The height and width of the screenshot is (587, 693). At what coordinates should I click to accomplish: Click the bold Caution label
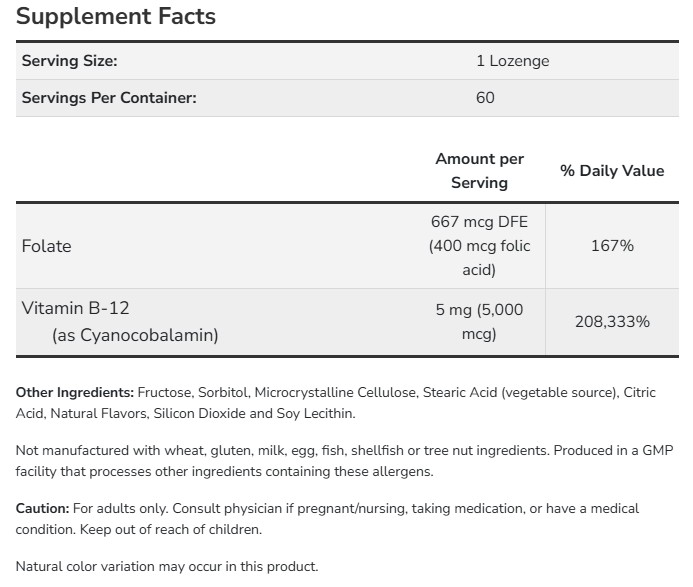[42, 509]
